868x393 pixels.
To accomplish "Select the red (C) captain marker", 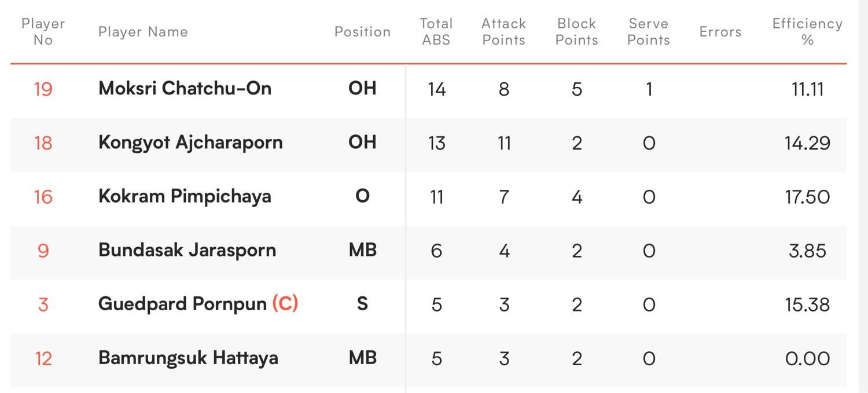I will 285,303.
